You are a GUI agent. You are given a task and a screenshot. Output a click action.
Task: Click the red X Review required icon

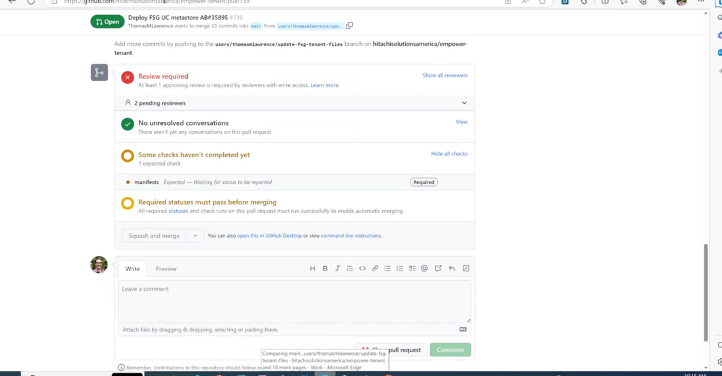click(128, 77)
